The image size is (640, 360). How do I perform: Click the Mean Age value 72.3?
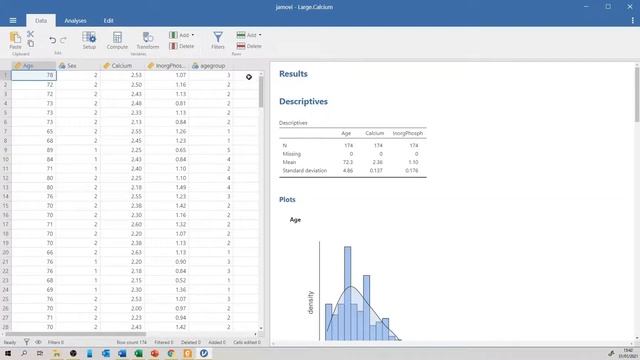point(347,162)
